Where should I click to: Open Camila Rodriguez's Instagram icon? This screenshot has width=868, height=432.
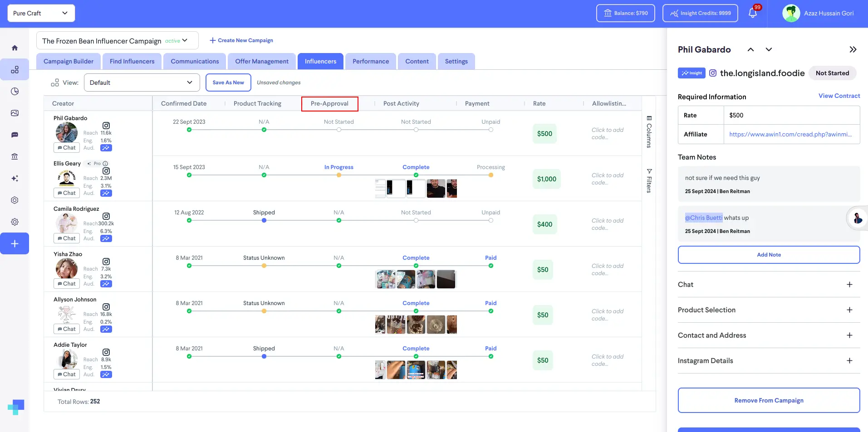[x=106, y=216]
